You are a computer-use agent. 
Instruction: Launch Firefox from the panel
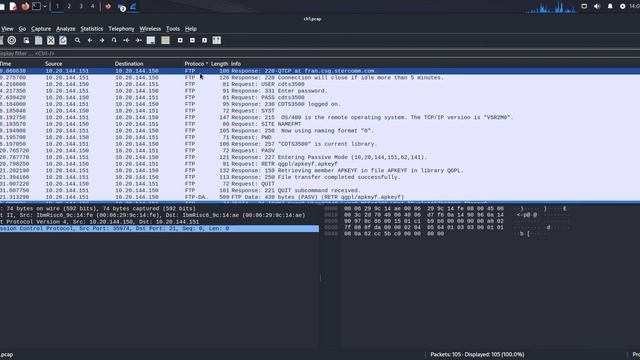click(x=25, y=6)
